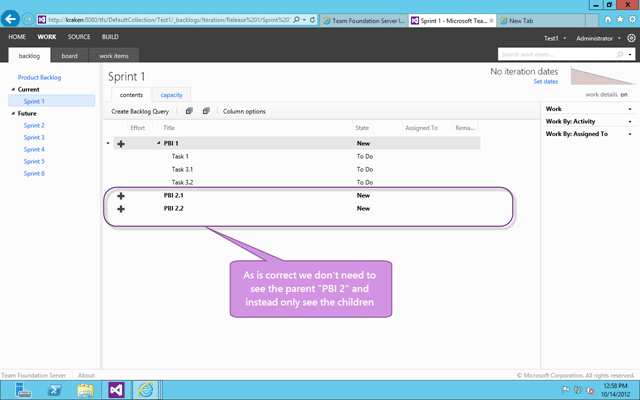Open Internet Explorer from the taskbar

(x=145, y=390)
